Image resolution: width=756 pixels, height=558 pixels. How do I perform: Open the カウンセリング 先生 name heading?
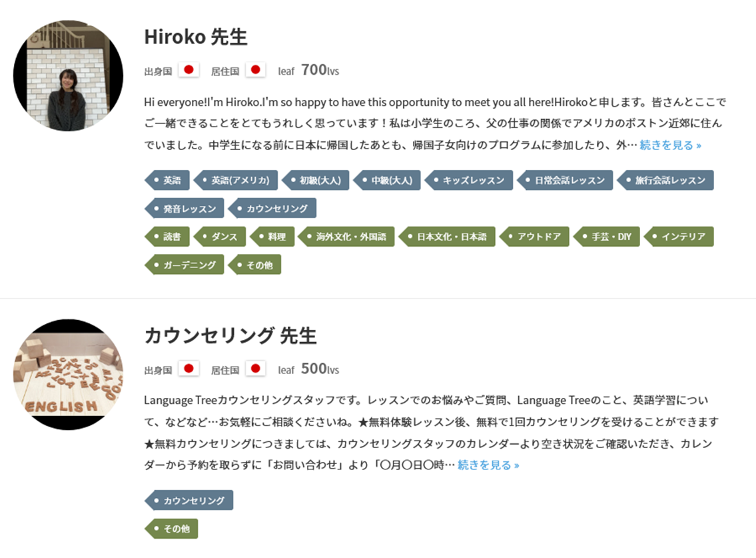(x=230, y=335)
